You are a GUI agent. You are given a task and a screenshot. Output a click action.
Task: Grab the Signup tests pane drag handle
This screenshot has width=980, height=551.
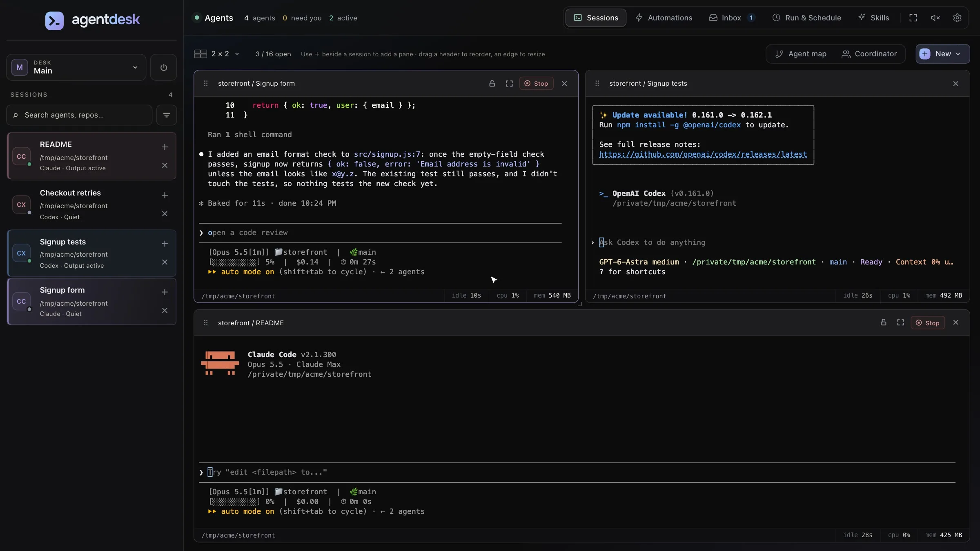597,83
